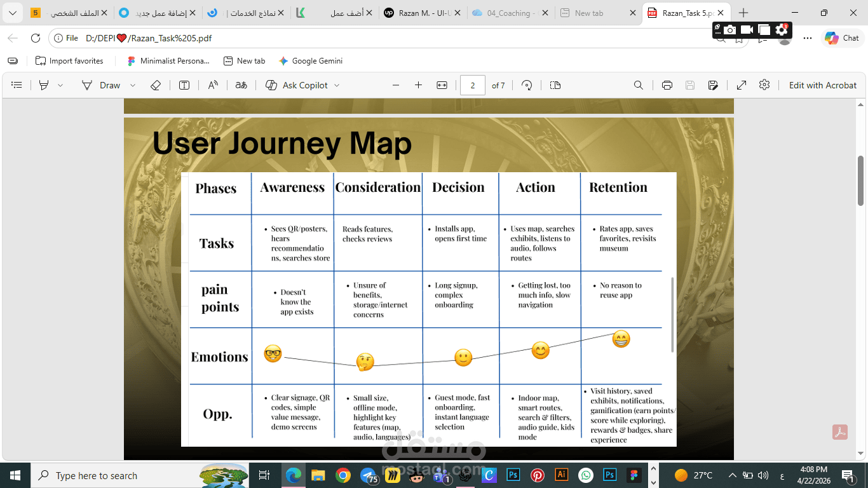Open File Explorer from taskbar

(317, 475)
